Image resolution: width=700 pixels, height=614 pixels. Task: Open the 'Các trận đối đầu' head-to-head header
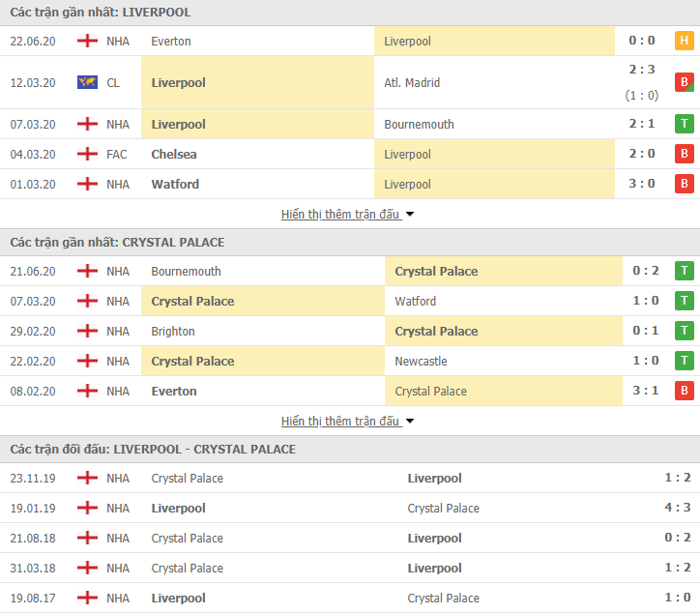pyautogui.click(x=153, y=449)
